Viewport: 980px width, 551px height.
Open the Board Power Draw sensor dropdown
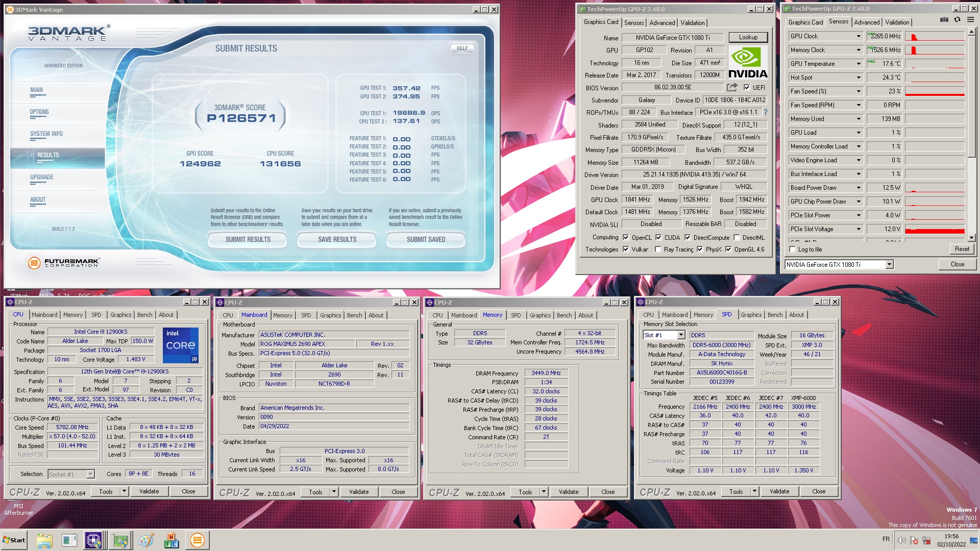859,188
